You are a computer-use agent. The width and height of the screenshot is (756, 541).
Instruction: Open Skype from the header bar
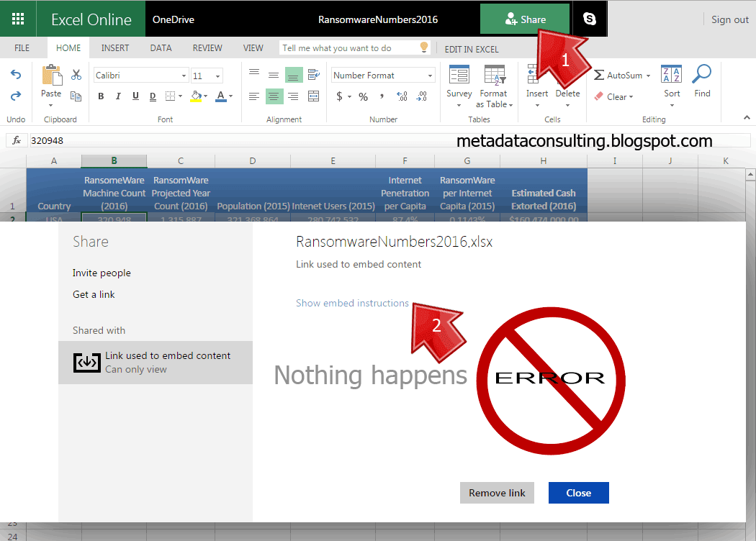pyautogui.click(x=589, y=19)
